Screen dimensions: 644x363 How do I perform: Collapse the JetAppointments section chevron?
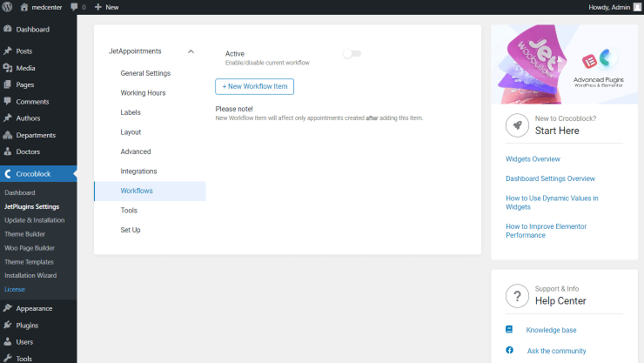point(191,51)
